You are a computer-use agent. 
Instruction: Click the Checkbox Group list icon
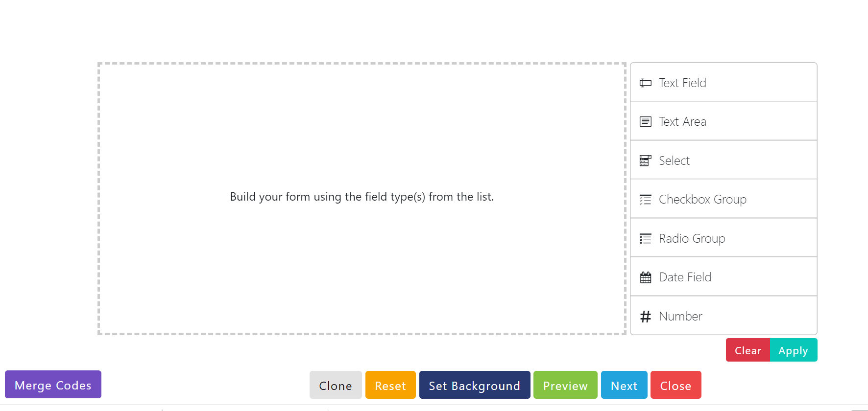tap(646, 199)
